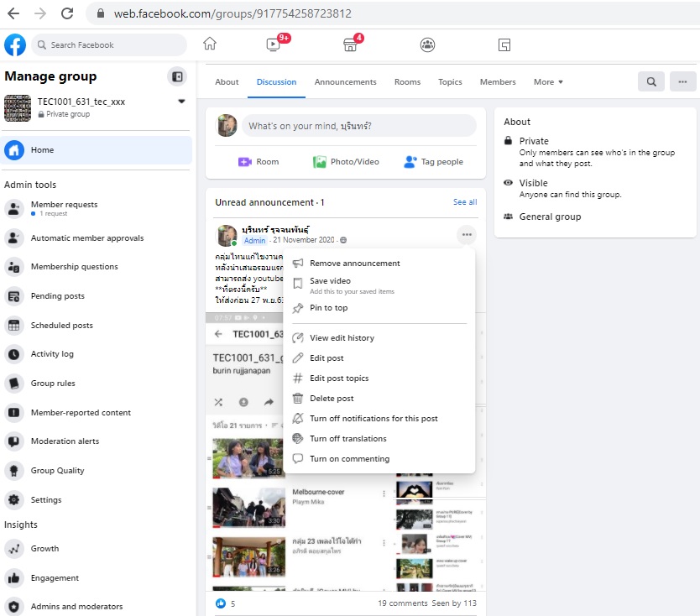This screenshot has height=616, width=700.
Task: Open the Watch video icon in top bar
Action: click(x=274, y=44)
